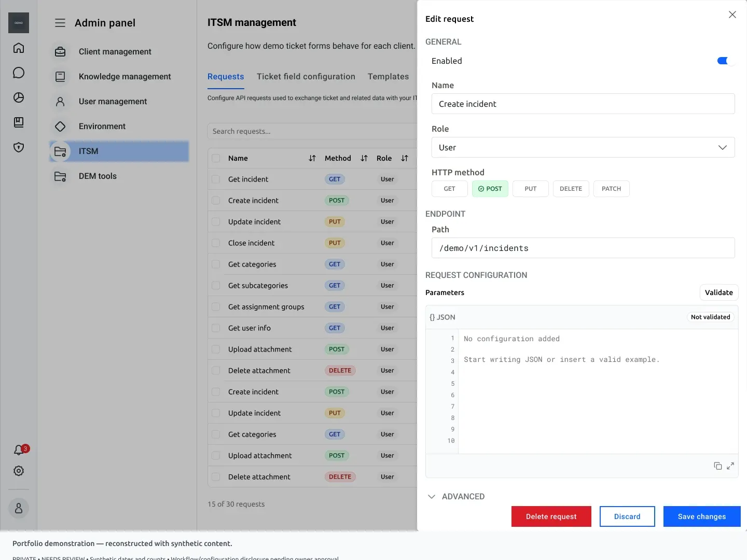
Task: Open the settings gear icon
Action: click(x=19, y=471)
